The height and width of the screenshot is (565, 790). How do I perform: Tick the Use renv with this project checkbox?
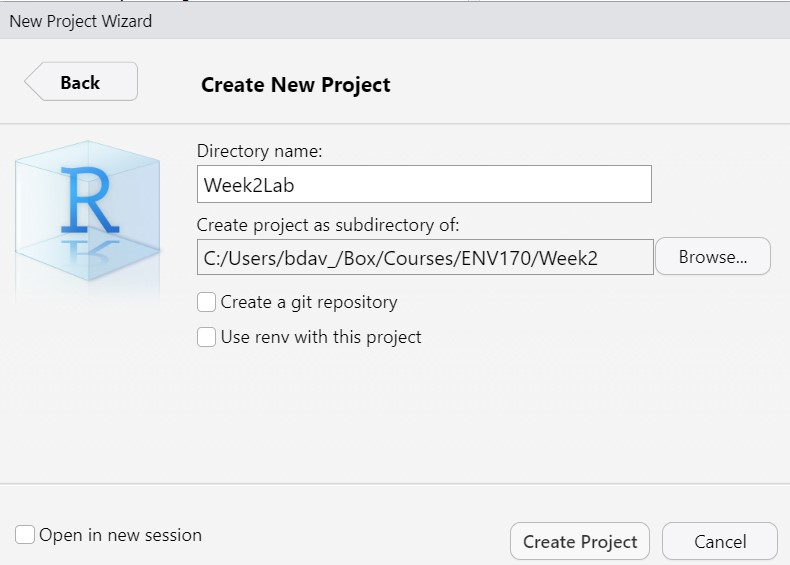(207, 337)
